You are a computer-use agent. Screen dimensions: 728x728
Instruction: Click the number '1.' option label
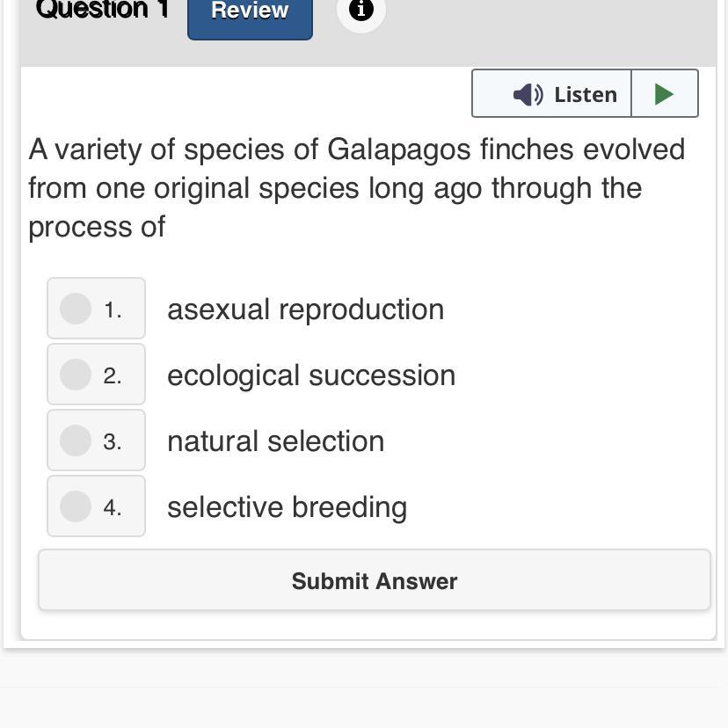(x=113, y=309)
